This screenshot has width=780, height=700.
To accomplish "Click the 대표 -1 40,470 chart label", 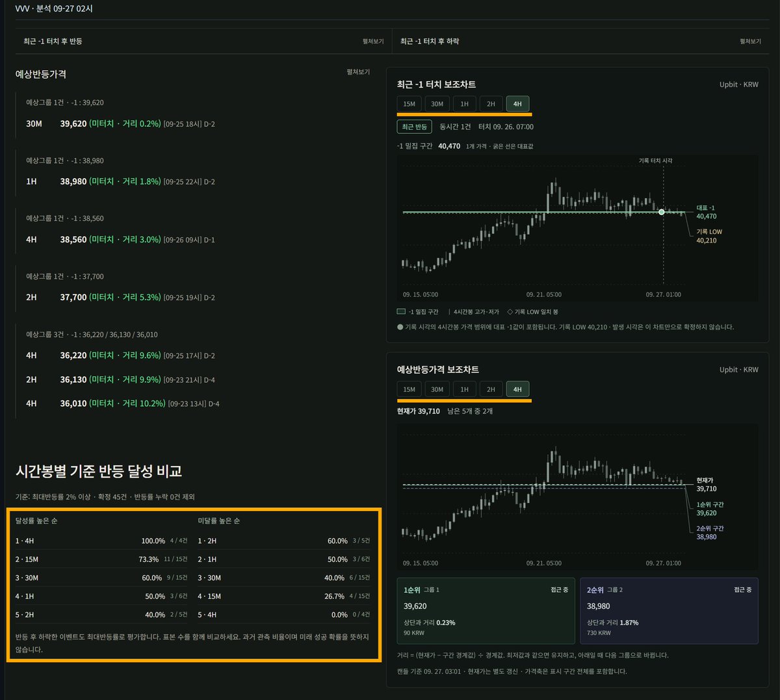I will coord(707,212).
